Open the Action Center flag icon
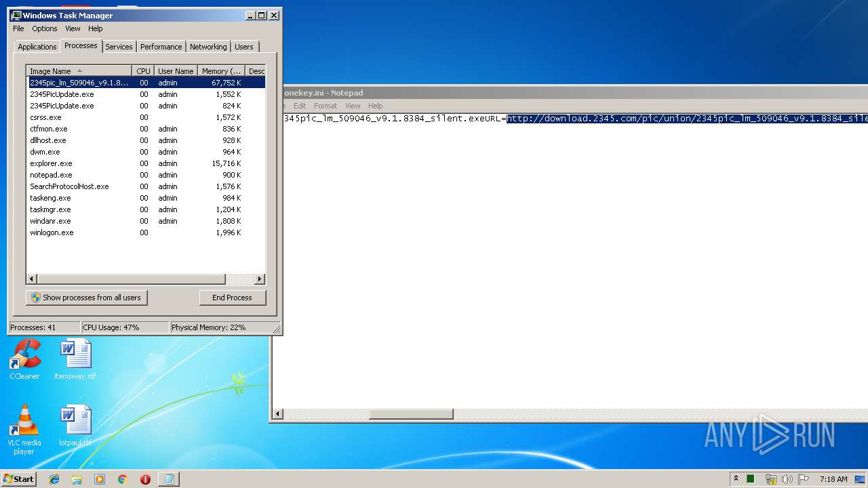This screenshot has width=868, height=488. tap(804, 479)
